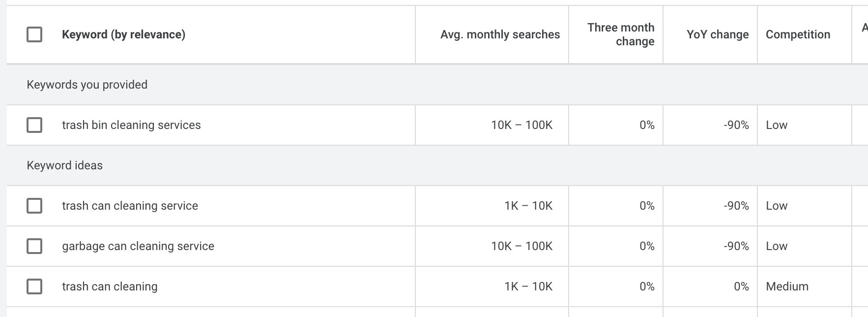Toggle checkbox beside "trash can cleaning"
The image size is (868, 317).
point(34,286)
